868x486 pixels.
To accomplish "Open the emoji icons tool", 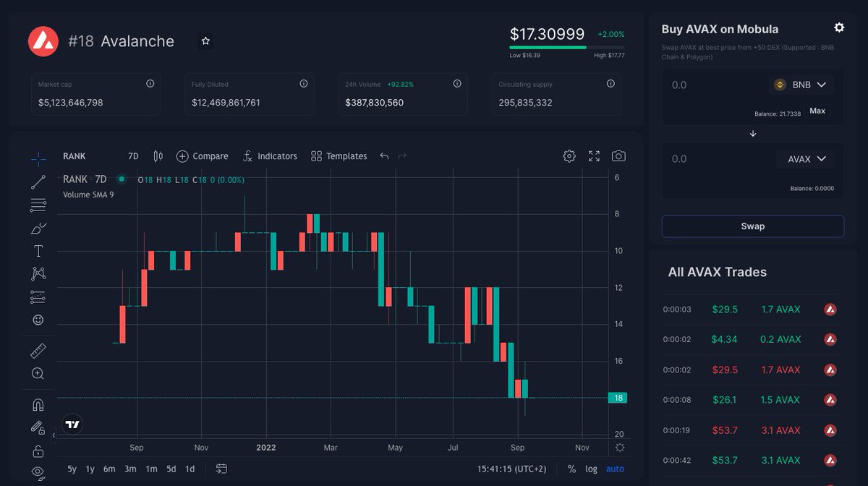I will 38,320.
